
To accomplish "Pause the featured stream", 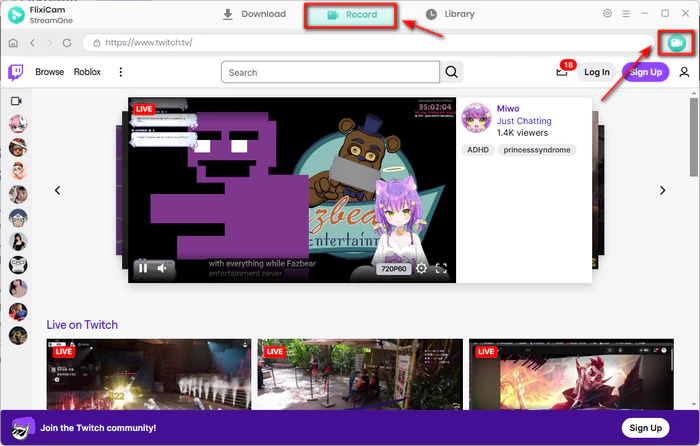I will [x=143, y=268].
